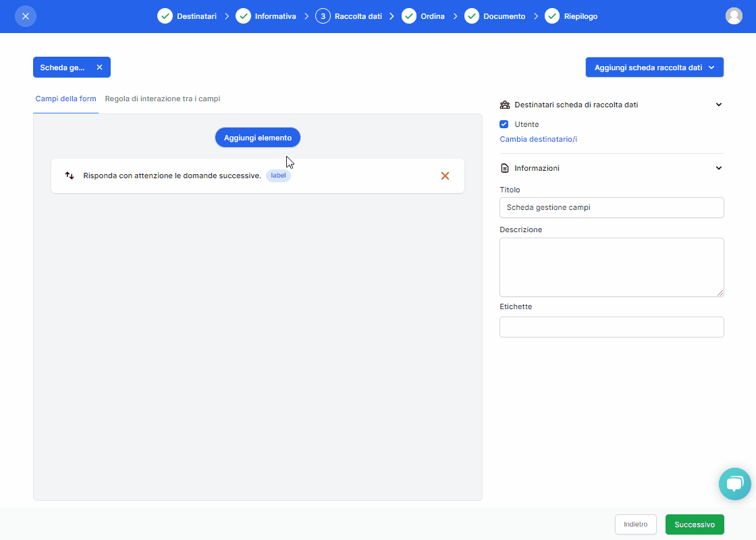756x540 pixels.
Task: Click the Descrizione text area
Action: pyautogui.click(x=612, y=267)
